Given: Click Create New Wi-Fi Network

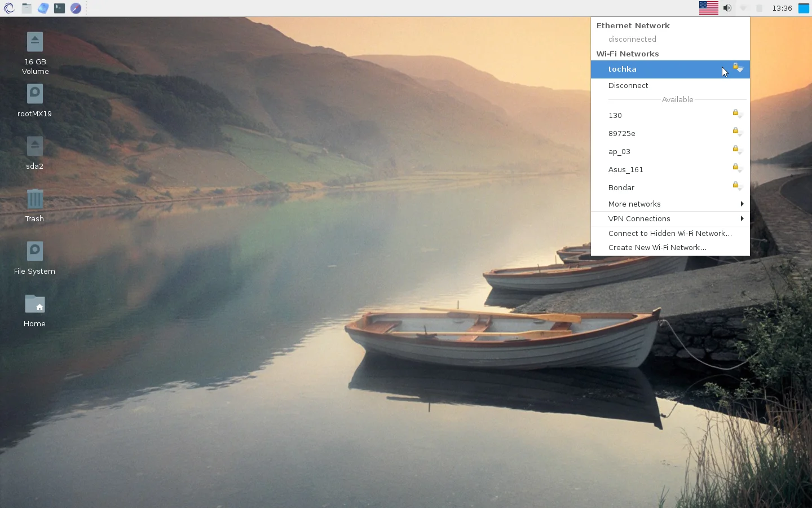Looking at the screenshot, I should click(657, 247).
